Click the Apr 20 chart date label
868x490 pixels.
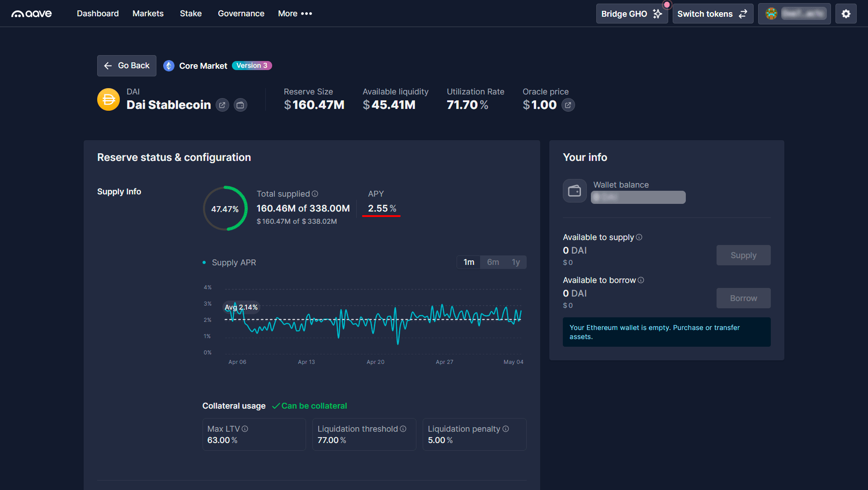coord(375,362)
